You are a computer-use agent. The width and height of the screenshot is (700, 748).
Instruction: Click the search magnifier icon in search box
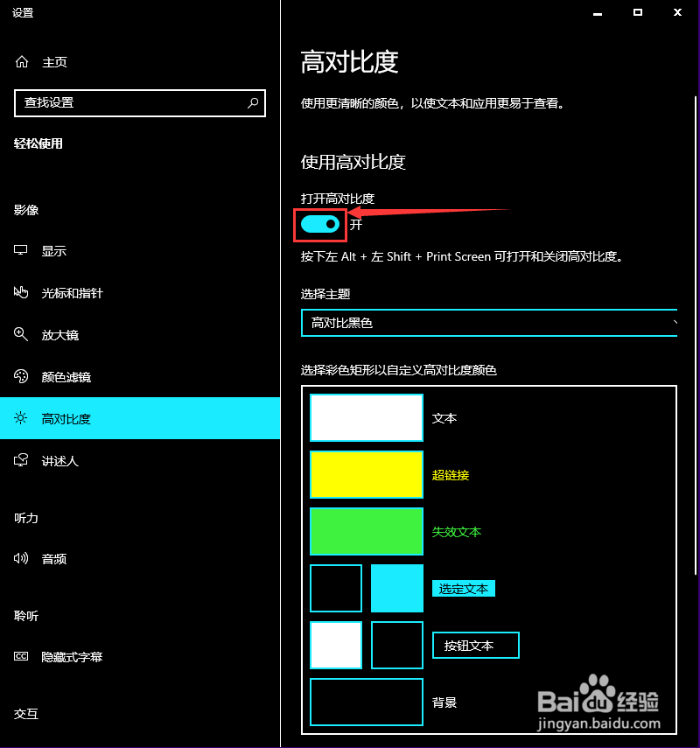coord(253,102)
